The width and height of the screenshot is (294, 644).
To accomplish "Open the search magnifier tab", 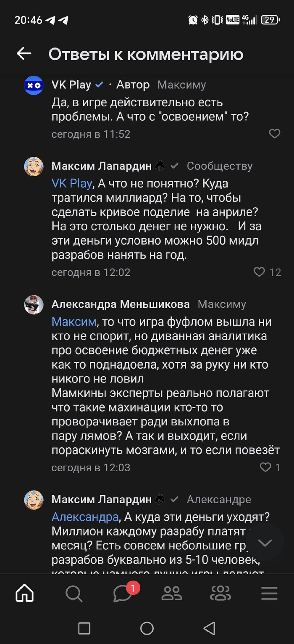I will tap(74, 593).
